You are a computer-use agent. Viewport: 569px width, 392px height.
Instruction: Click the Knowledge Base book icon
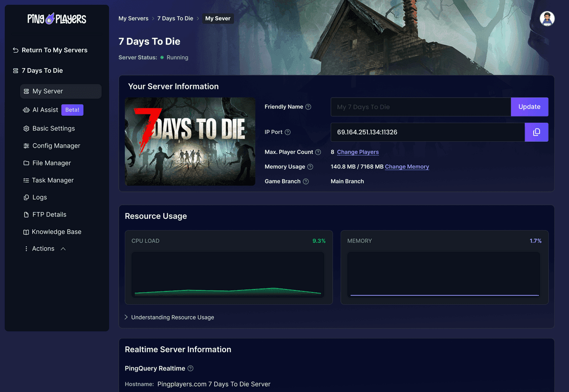click(x=26, y=232)
